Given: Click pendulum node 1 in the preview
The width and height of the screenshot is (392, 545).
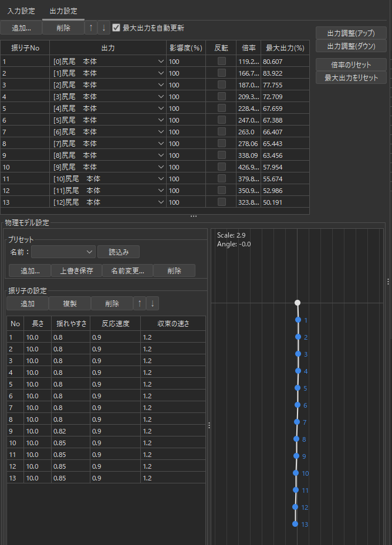Looking at the screenshot, I should [x=298, y=320].
